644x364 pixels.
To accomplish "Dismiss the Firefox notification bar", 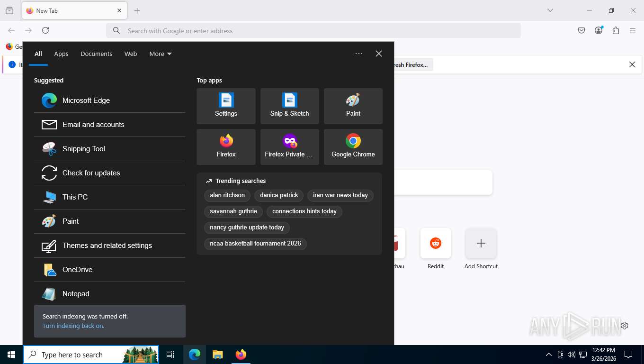I will [632, 64].
